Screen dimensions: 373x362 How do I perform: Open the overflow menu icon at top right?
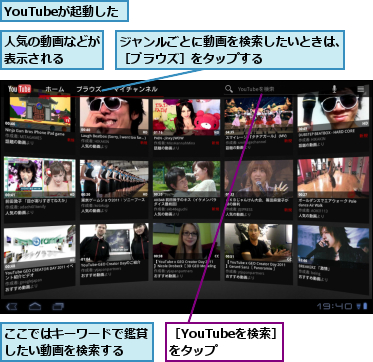tap(360, 89)
